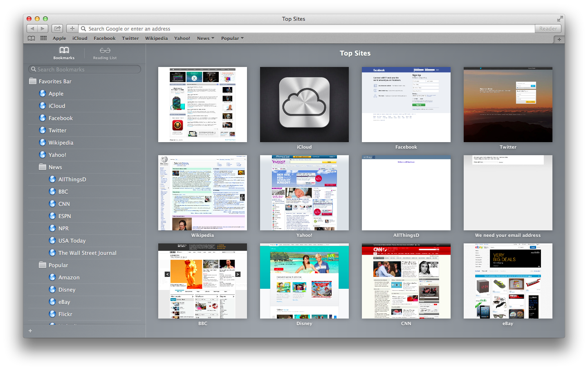Click the globe icon beside Flickr bookmark
This screenshot has height=370, width=588.
(52, 314)
